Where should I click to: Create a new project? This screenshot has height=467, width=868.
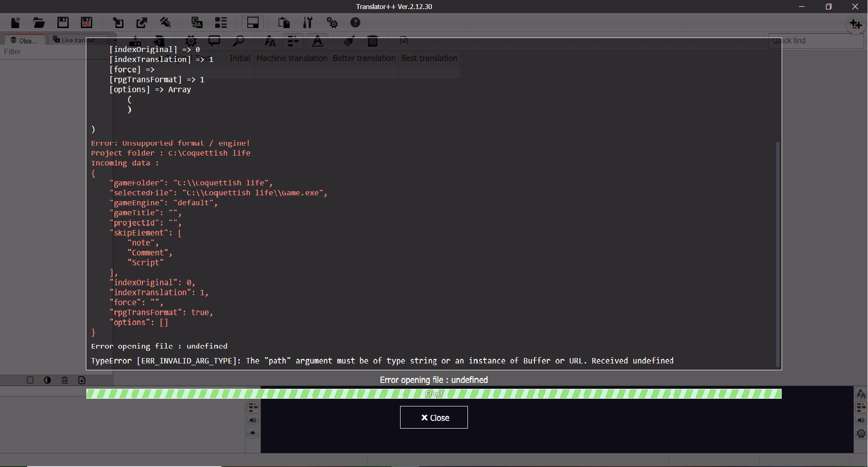click(15, 22)
